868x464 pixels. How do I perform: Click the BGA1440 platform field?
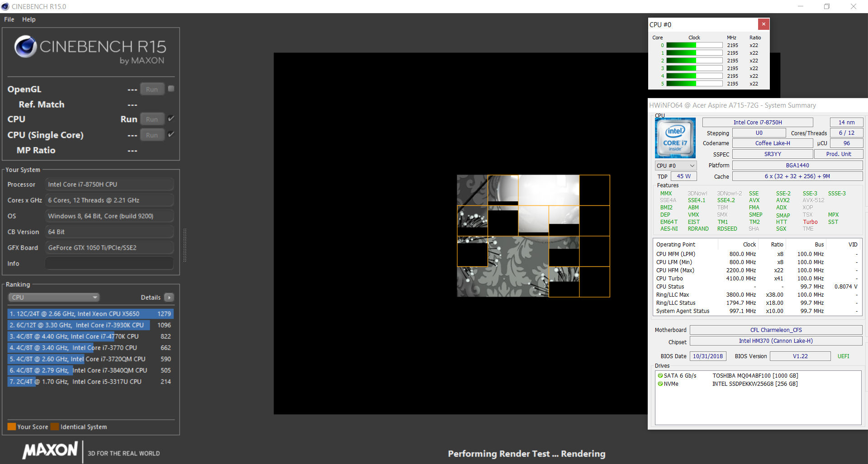click(x=797, y=165)
